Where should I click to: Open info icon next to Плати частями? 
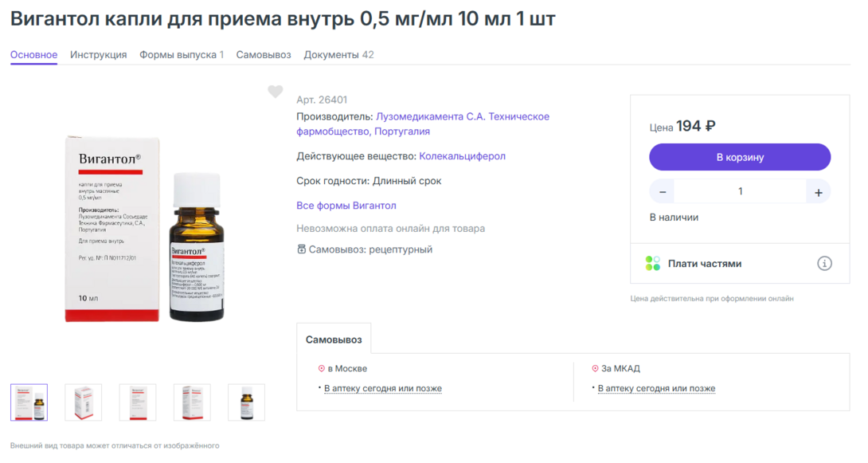pos(824,264)
